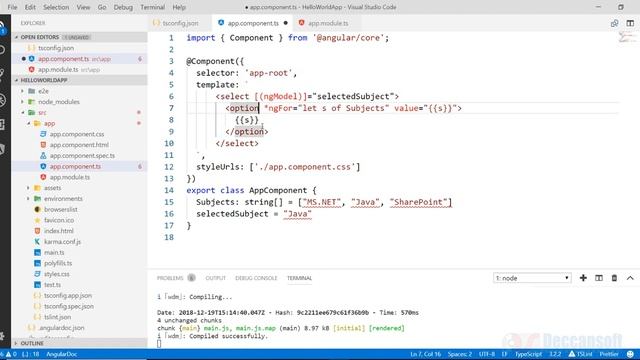Viewport: 640px width, 360px height.
Task: Click errors and warnings count in status bar
Action: pos(9,354)
